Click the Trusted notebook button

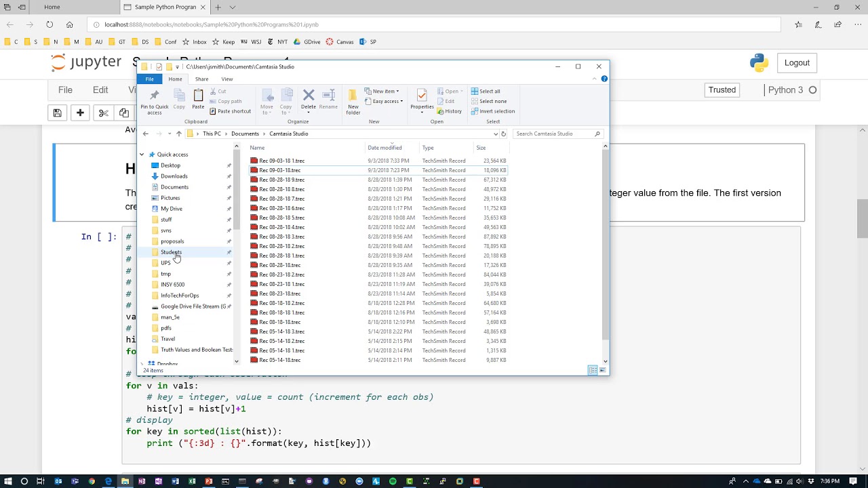(722, 90)
